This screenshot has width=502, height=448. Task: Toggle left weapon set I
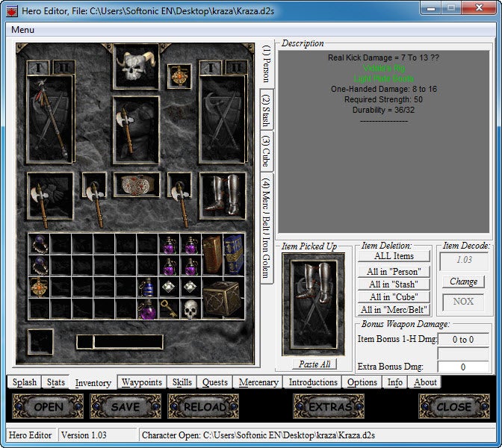pyautogui.click(x=38, y=67)
